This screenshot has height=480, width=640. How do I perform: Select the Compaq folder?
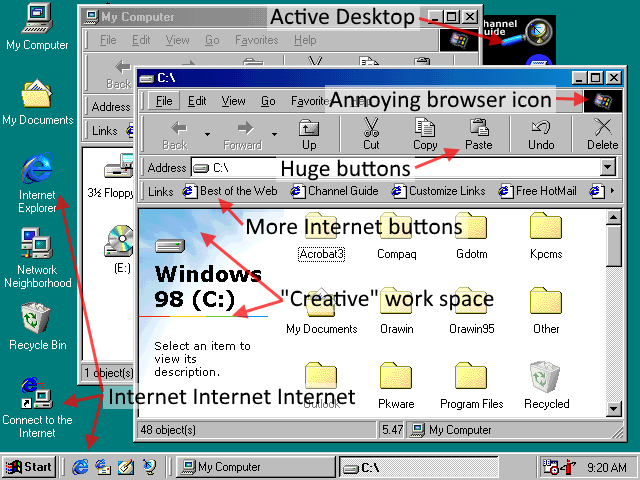(x=396, y=237)
